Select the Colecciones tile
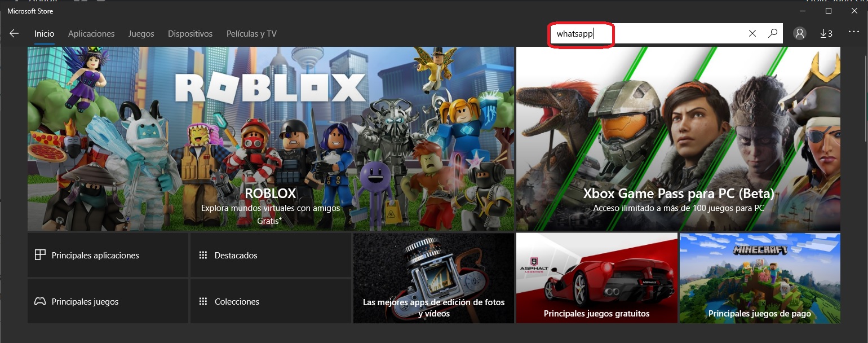Viewport: 868px width, 343px height. [x=271, y=302]
